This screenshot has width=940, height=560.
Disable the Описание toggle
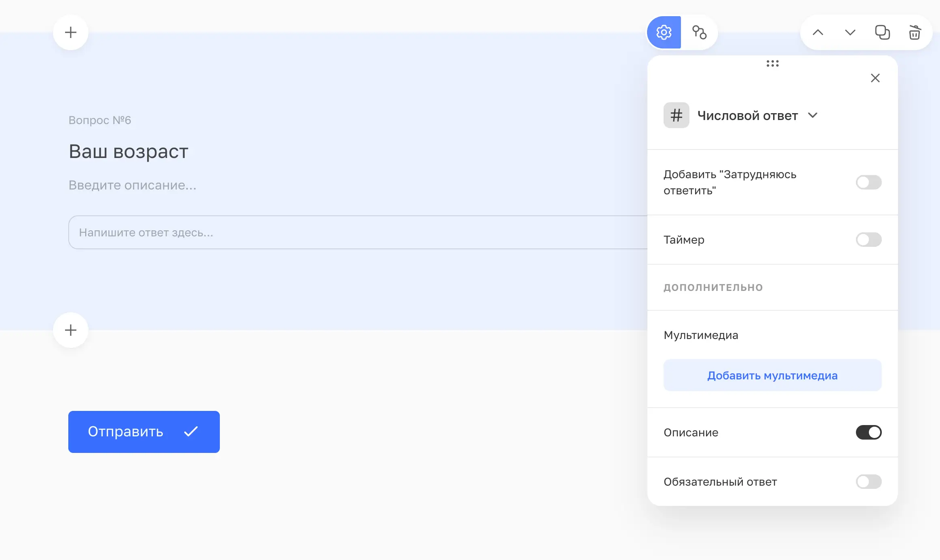(868, 432)
